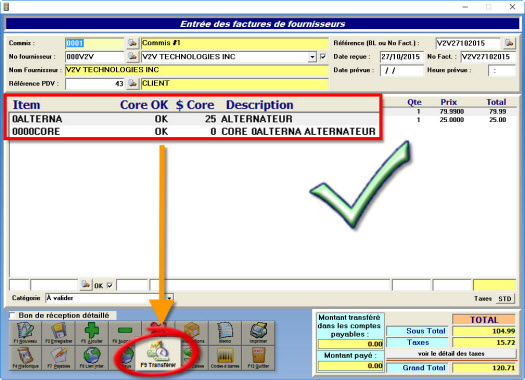Click the STD taxes button
The width and height of the screenshot is (525, 380).
click(x=505, y=298)
